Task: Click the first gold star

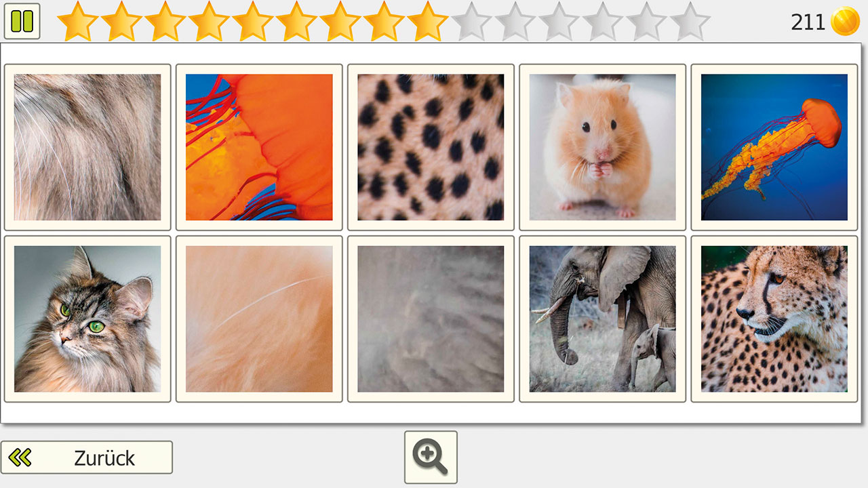Action: 77,21
